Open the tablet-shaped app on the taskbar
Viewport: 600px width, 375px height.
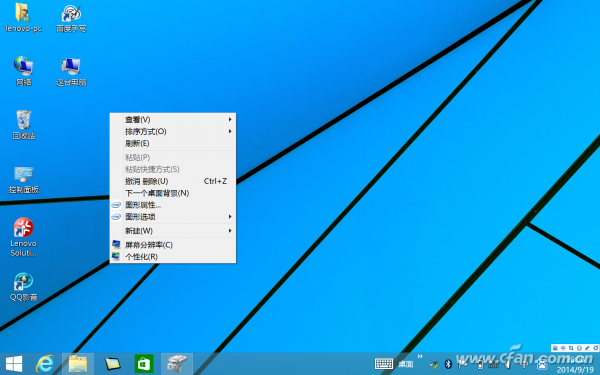pyautogui.click(x=112, y=364)
